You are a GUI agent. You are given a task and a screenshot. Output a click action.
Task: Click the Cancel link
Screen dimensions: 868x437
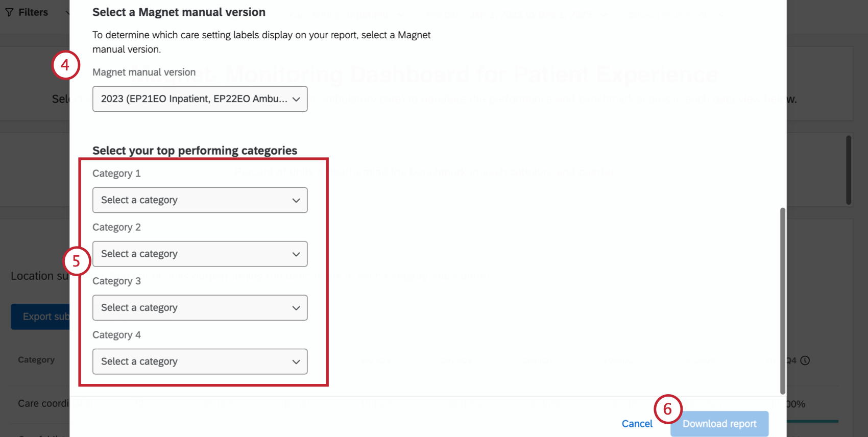[x=637, y=423]
